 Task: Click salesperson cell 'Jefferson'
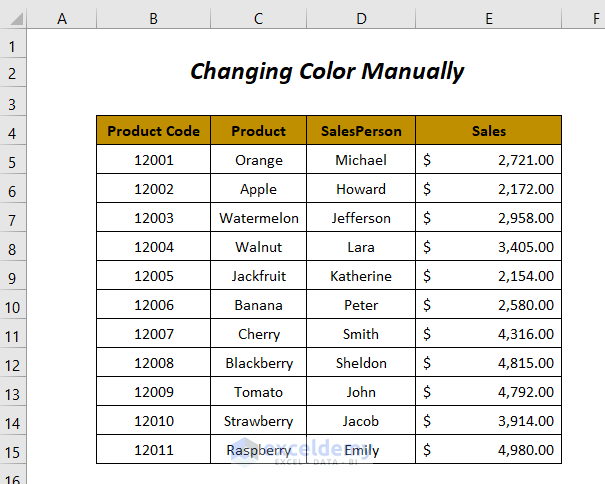click(361, 217)
